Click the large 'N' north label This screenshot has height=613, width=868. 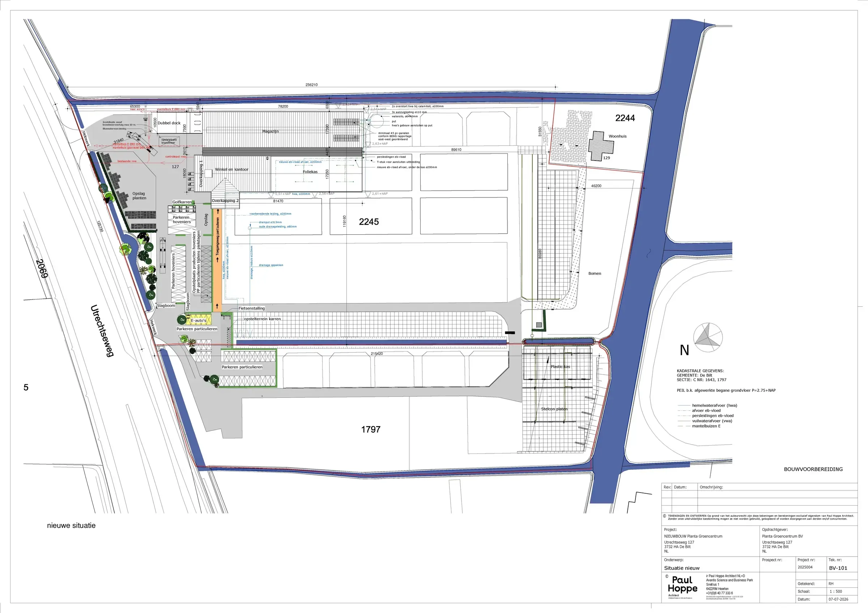[x=685, y=350]
